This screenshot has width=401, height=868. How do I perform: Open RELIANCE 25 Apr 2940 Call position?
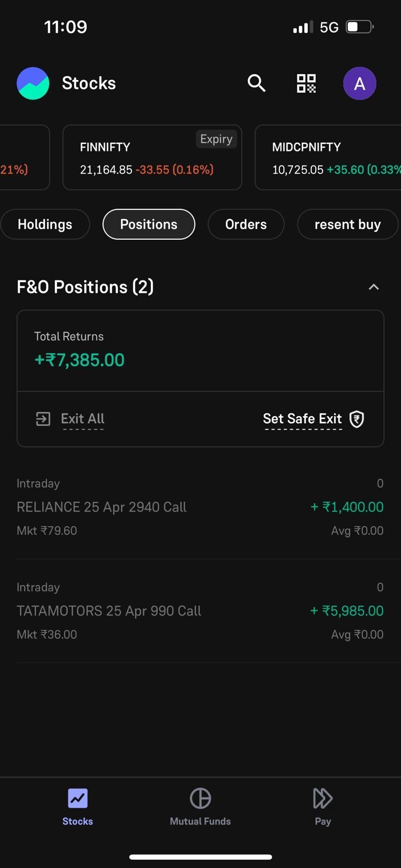tap(200, 507)
